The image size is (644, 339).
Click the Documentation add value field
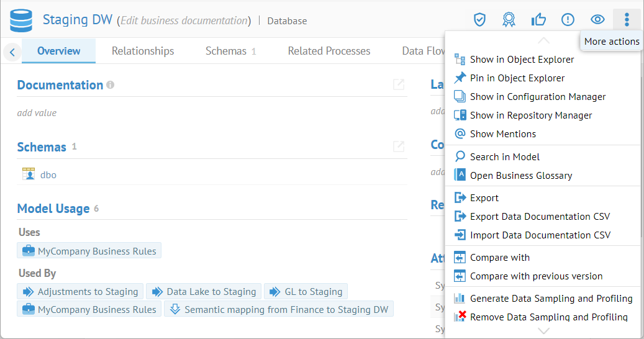point(37,113)
